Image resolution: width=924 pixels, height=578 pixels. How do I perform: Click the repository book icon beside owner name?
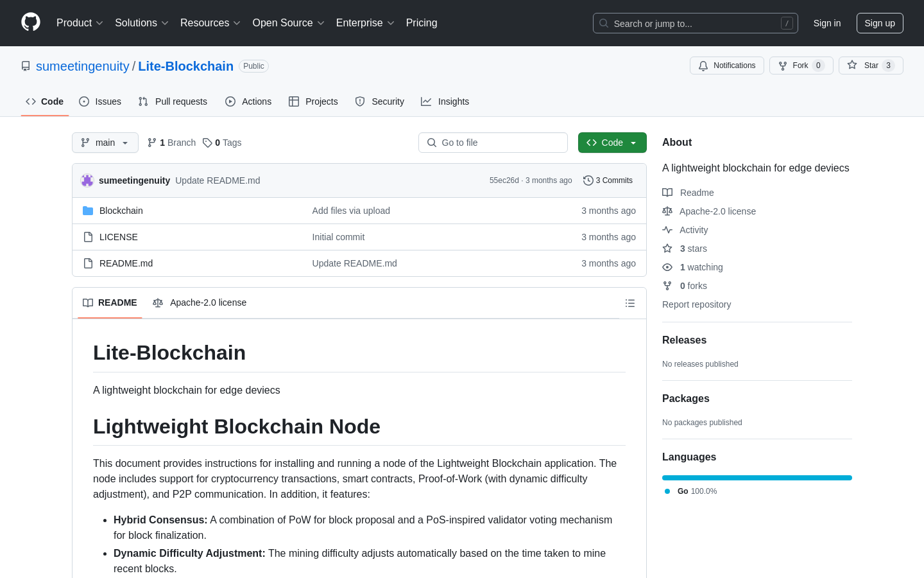pos(26,66)
